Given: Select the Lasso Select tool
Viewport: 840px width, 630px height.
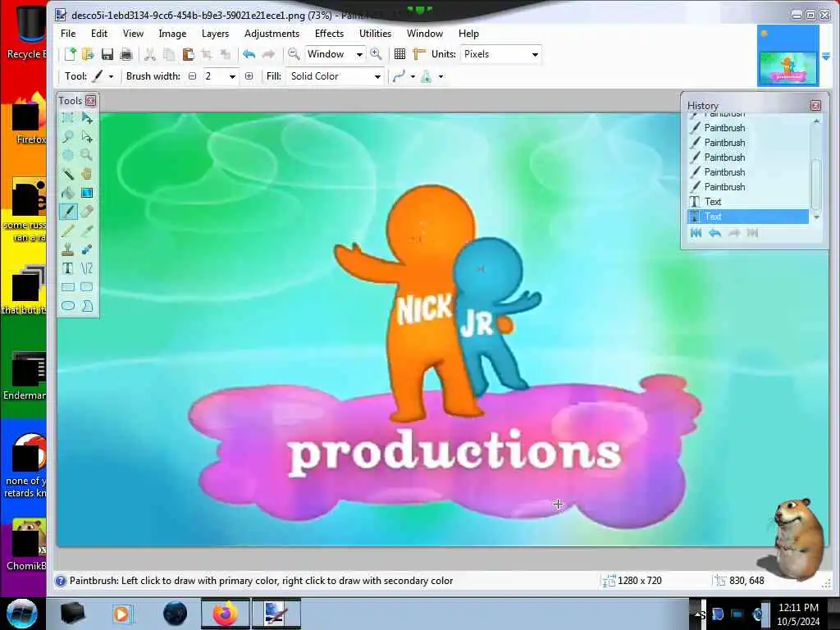Looking at the screenshot, I should click(x=68, y=137).
